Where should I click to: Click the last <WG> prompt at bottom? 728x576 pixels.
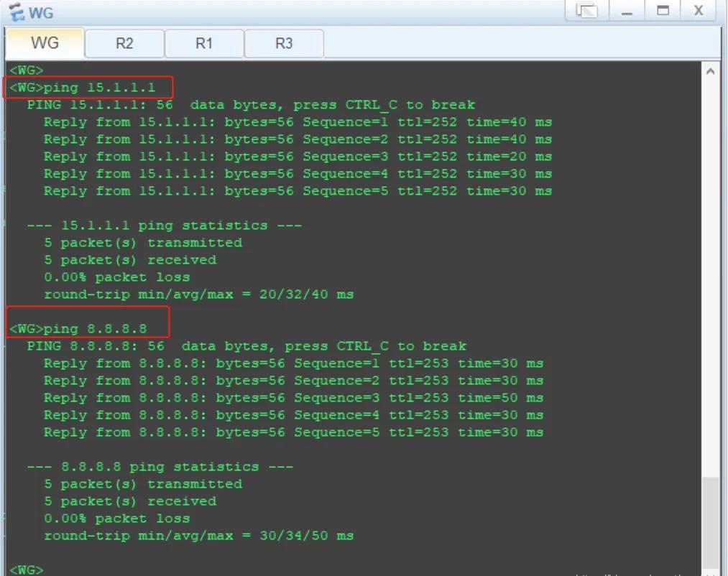point(27,570)
